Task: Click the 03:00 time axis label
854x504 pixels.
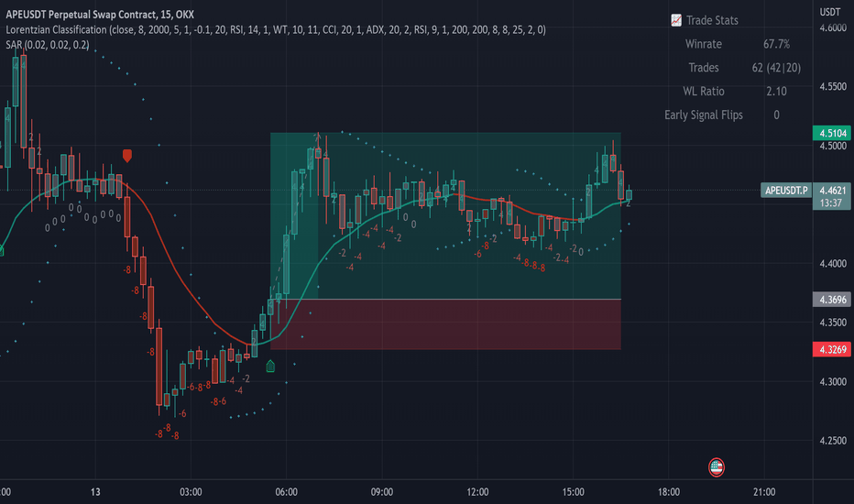Action: click(x=191, y=492)
